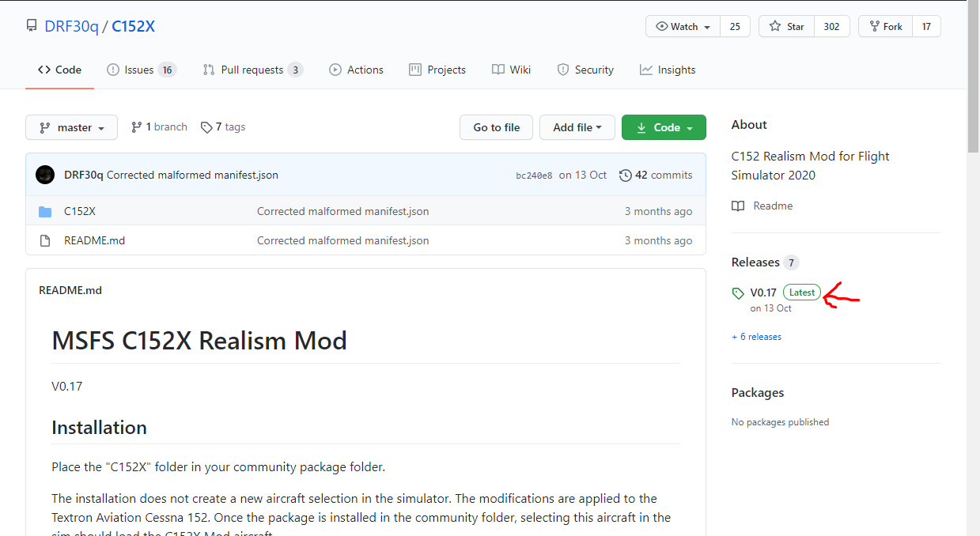Click the tags icon next to 7 tags
This screenshot has height=536, width=980.
tap(206, 127)
